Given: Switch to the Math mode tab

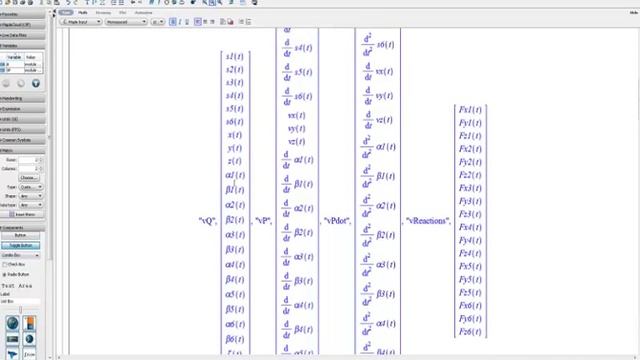Looking at the screenshot, I should click(x=83, y=13).
